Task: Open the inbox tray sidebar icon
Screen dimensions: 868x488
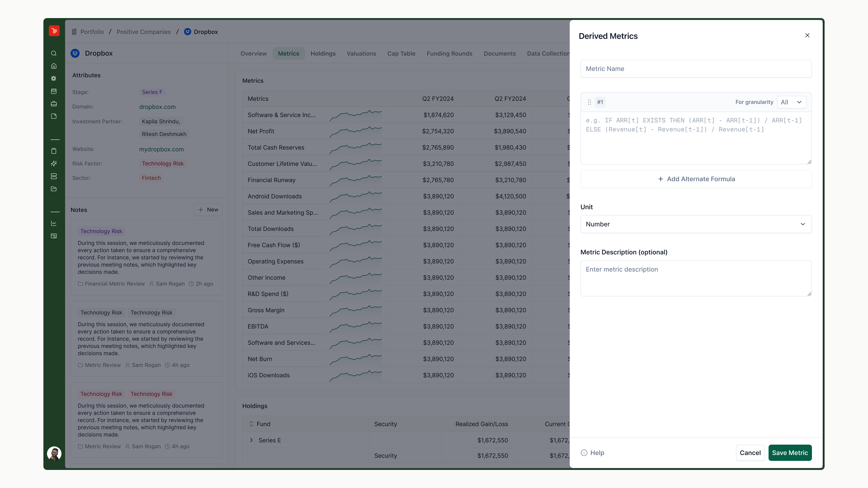Action: click(54, 91)
